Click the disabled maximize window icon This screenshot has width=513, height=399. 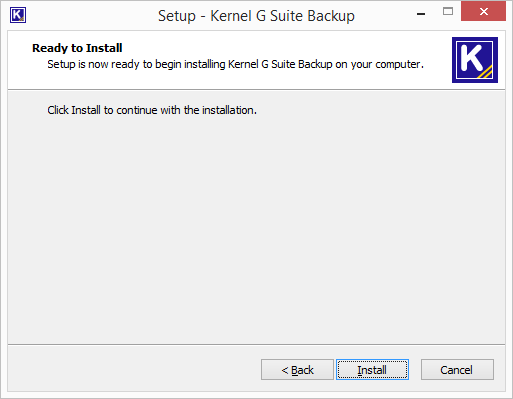pyautogui.click(x=448, y=12)
